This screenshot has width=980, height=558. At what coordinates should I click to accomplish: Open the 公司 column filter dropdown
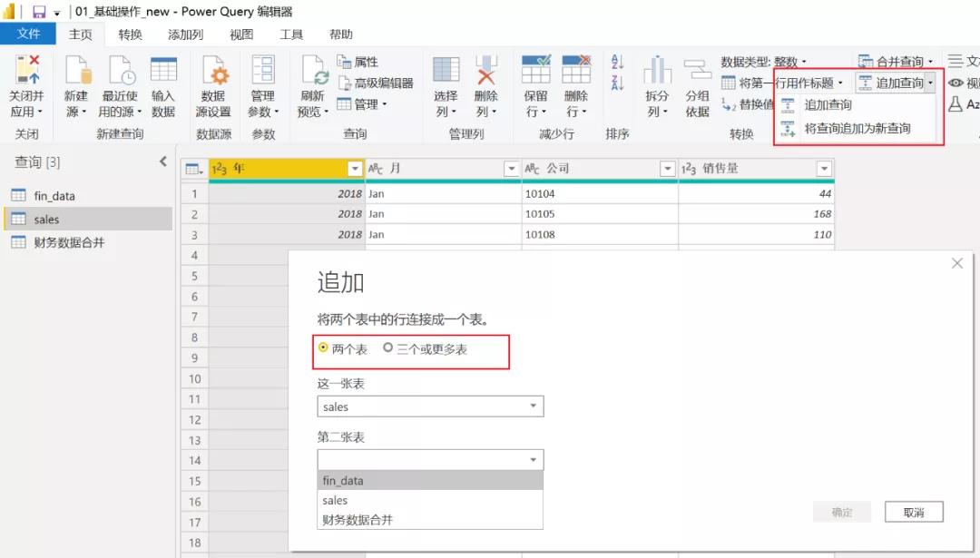pos(668,169)
